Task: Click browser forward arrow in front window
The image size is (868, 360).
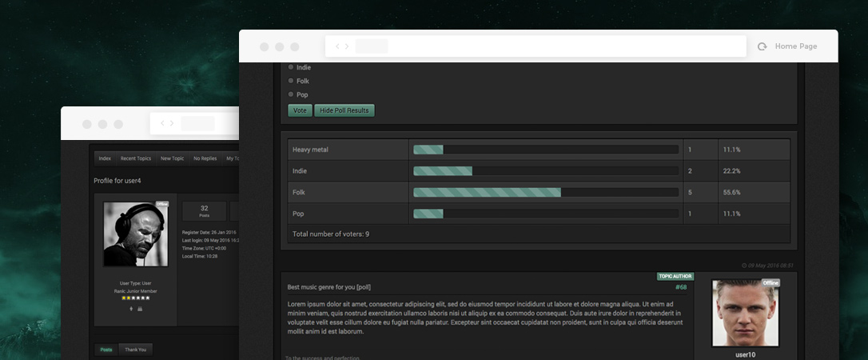Action: click(347, 46)
